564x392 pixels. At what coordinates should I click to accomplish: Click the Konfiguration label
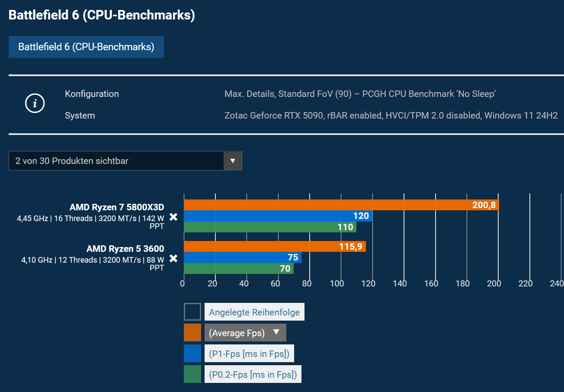92,94
